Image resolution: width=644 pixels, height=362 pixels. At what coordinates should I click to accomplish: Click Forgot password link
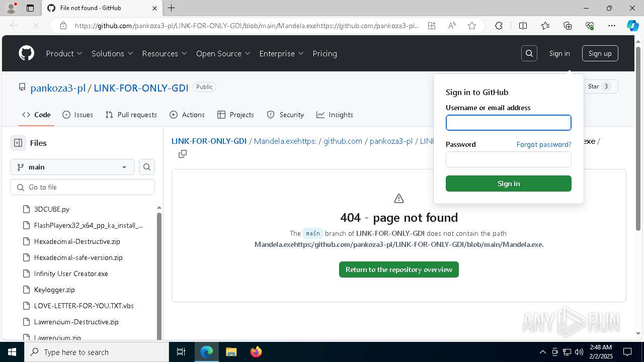pyautogui.click(x=544, y=144)
